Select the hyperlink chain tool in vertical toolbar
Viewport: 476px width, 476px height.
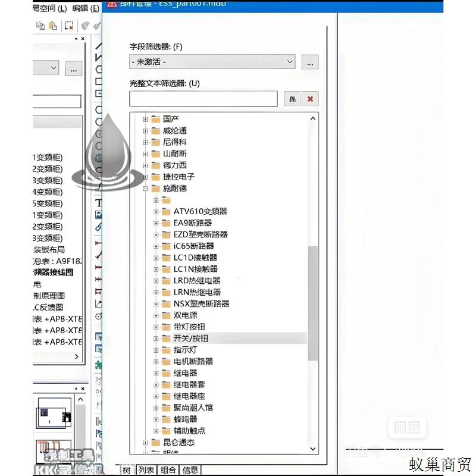click(x=98, y=227)
